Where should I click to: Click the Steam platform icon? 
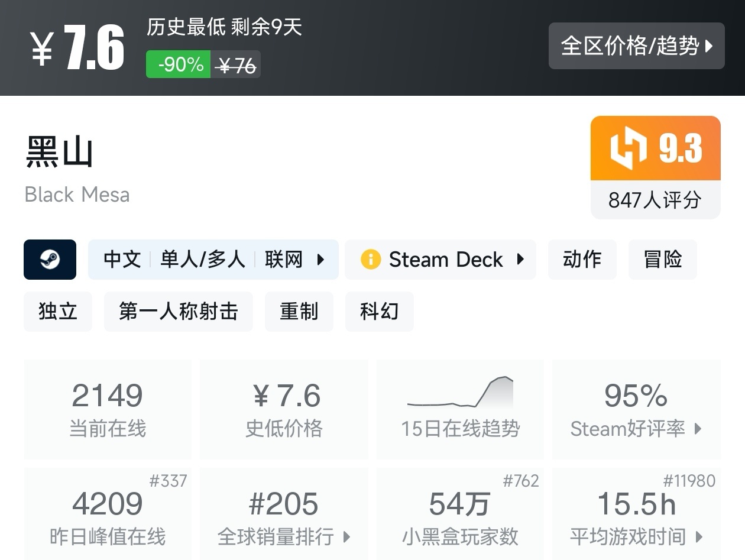point(50,259)
